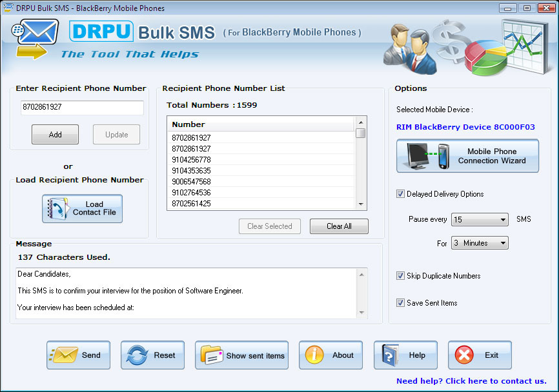Click the recipient phone number input field

click(x=83, y=108)
